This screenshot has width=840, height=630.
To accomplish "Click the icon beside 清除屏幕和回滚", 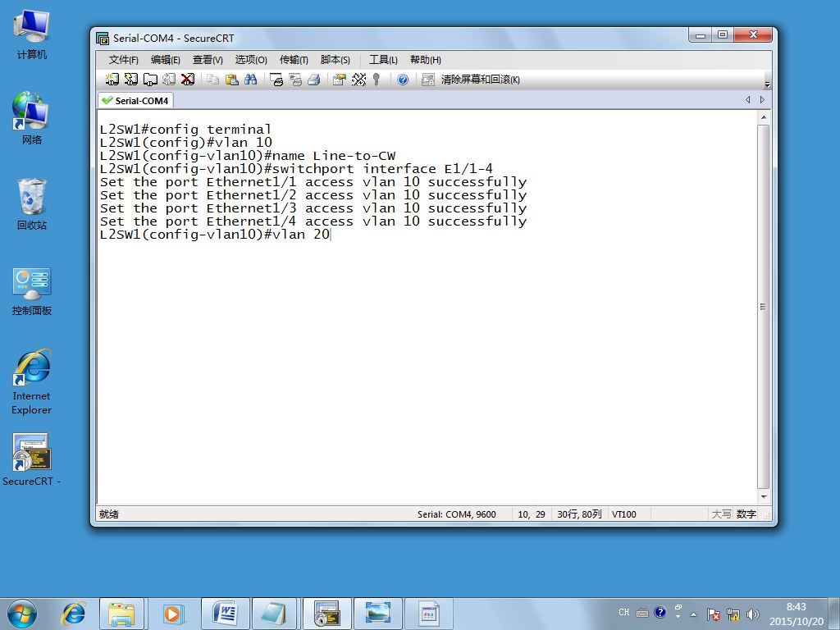I will click(427, 80).
